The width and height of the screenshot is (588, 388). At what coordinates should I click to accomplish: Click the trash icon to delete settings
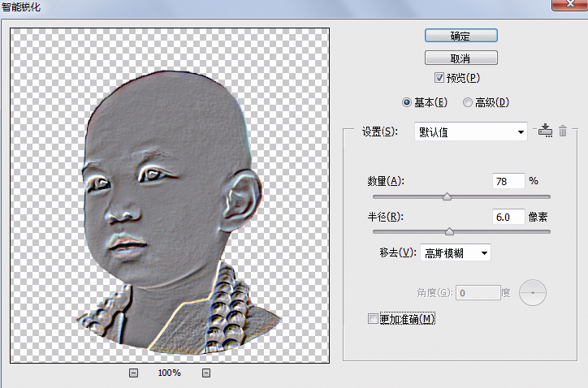tap(563, 131)
